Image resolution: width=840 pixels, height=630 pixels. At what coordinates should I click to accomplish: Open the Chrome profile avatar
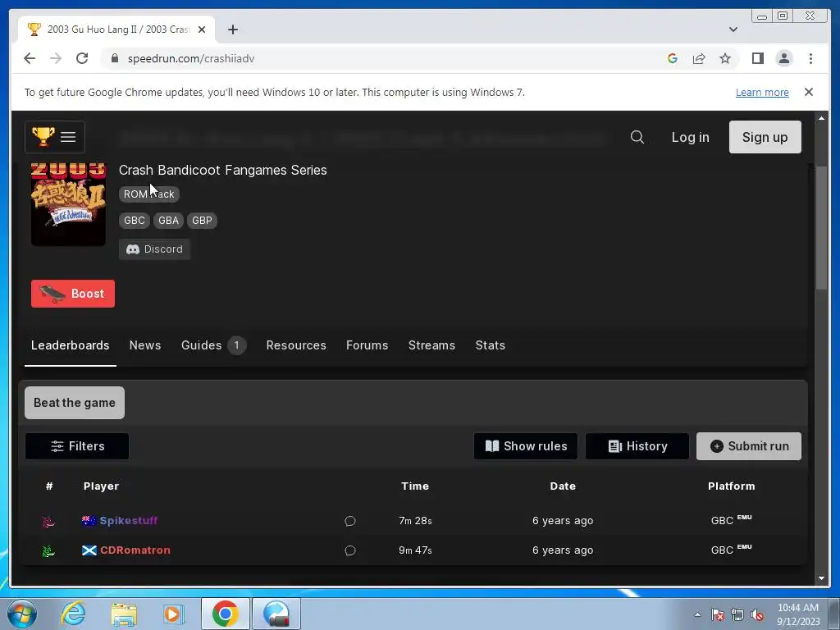click(x=783, y=58)
